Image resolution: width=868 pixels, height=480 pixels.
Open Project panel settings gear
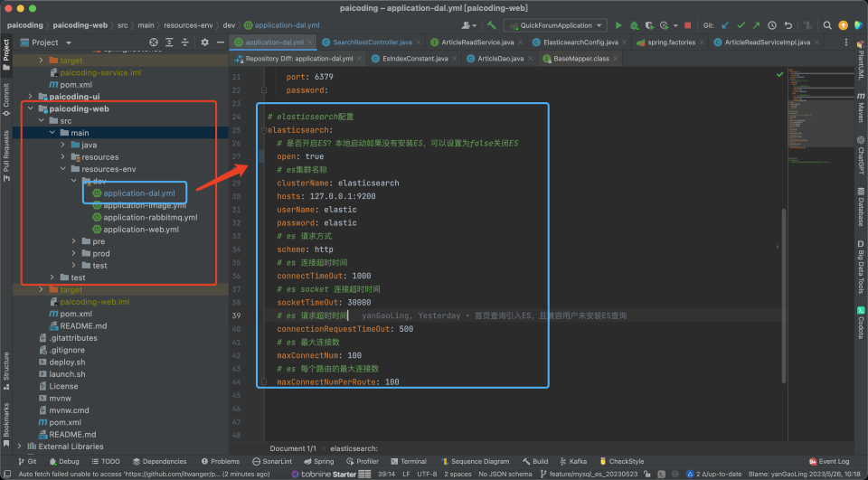point(204,42)
